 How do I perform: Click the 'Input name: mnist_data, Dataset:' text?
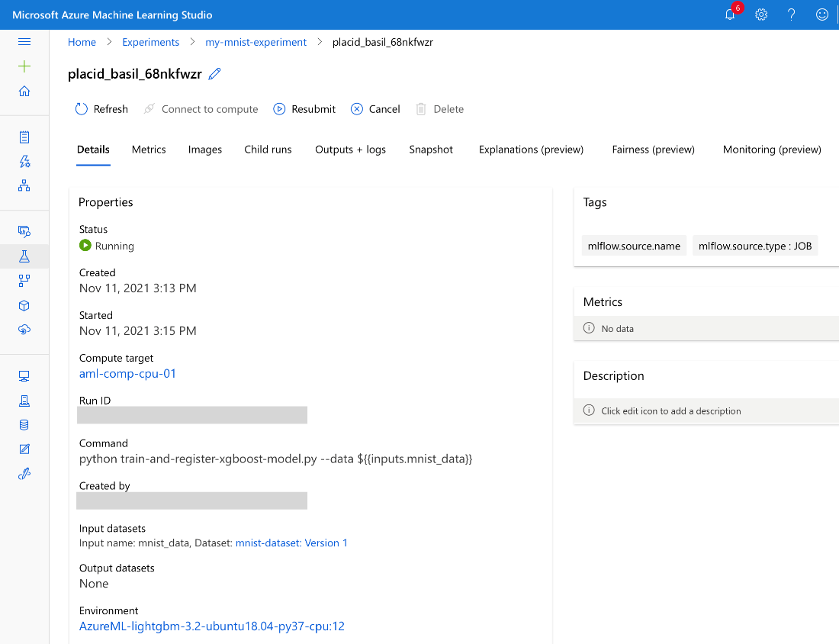(156, 543)
